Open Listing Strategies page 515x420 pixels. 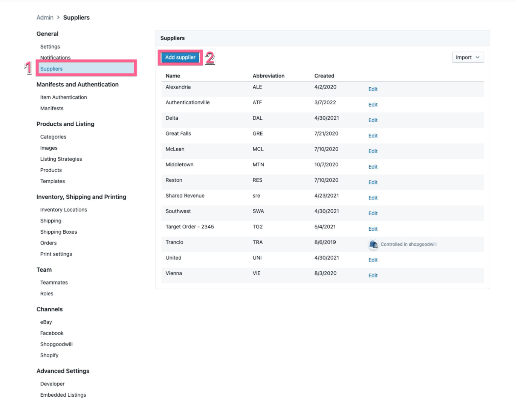[x=61, y=159]
